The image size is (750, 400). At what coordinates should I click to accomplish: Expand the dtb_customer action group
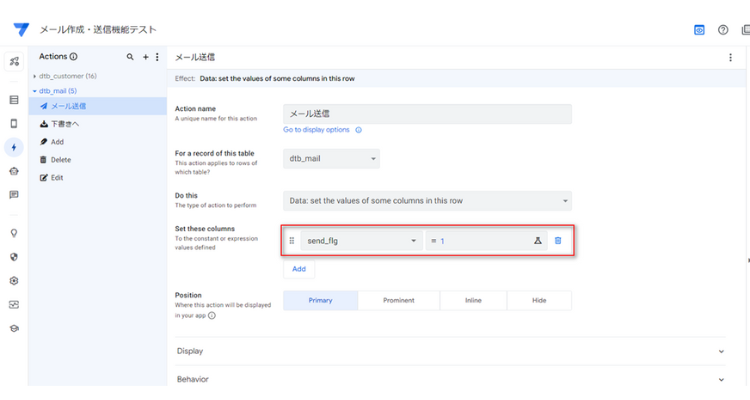point(65,76)
